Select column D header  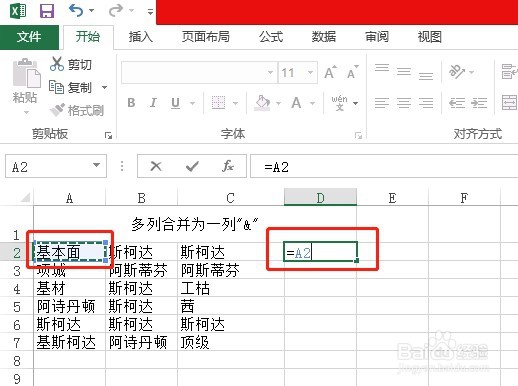[320, 198]
